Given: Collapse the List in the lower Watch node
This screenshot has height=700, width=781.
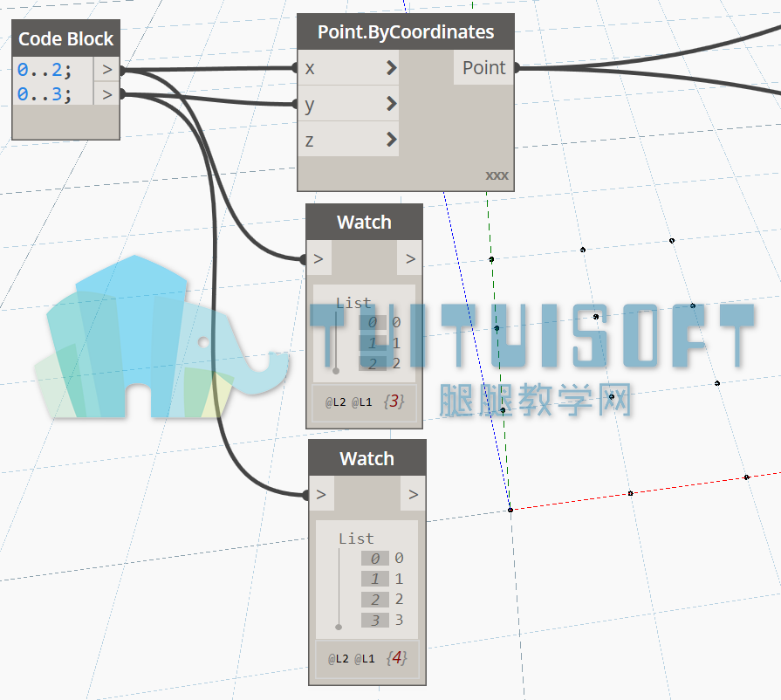Looking at the screenshot, I should click(356, 539).
